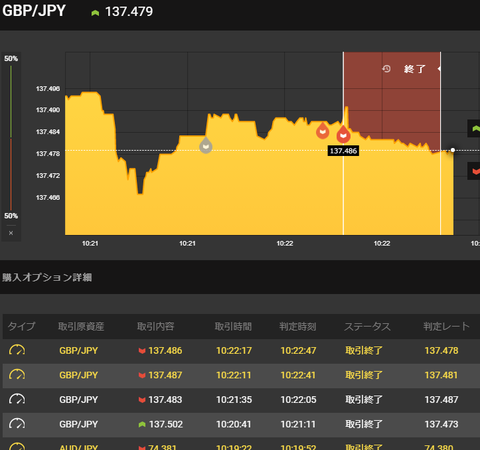480x450 pixels.
Task: Click the gauge icon in the 10:21:35 row
Action: click(17, 399)
